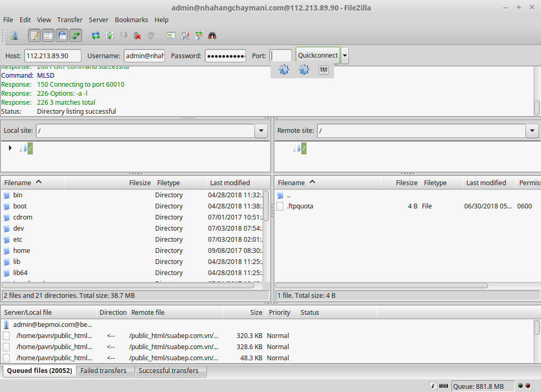
Task: Open the Local site path dropdown
Action: 261,131
